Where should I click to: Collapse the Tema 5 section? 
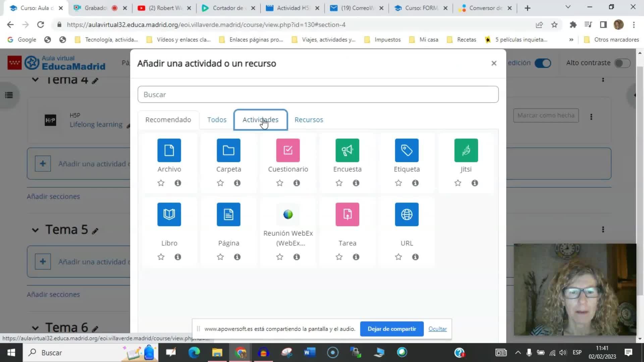[35, 230]
